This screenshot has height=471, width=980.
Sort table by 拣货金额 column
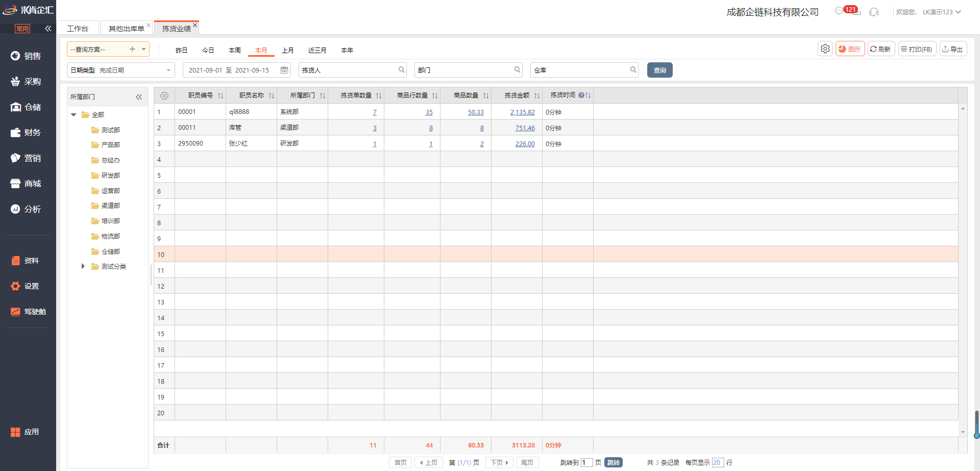[x=537, y=96]
